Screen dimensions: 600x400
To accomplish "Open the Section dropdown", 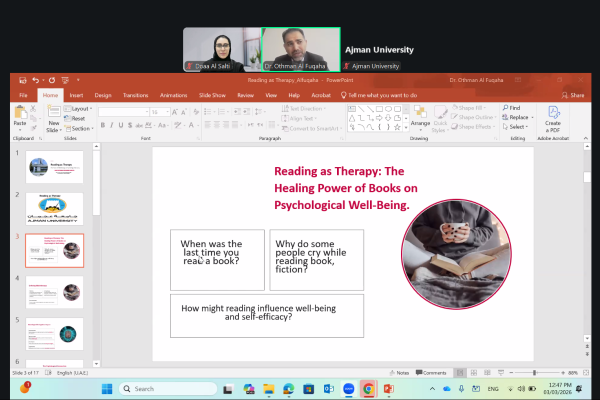I will 79,129.
